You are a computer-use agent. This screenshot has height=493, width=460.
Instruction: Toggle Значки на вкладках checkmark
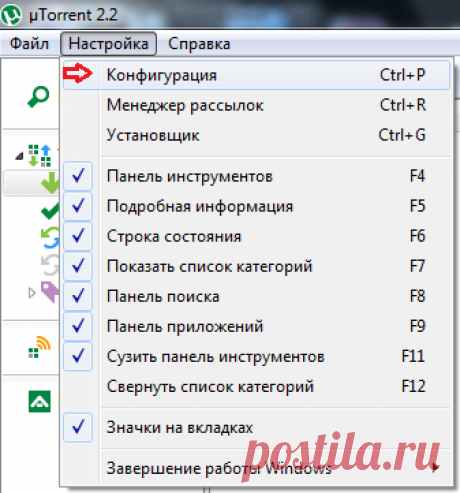pos(78,427)
